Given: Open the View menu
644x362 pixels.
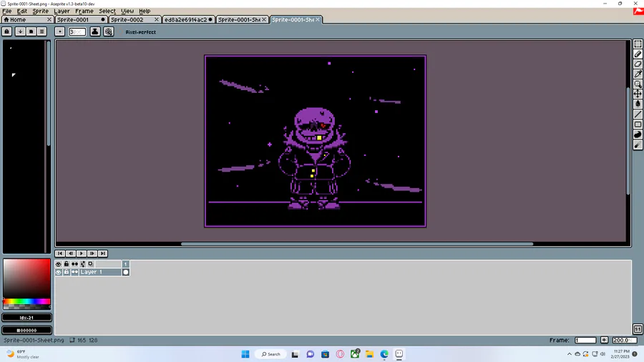Looking at the screenshot, I should tap(127, 11).
